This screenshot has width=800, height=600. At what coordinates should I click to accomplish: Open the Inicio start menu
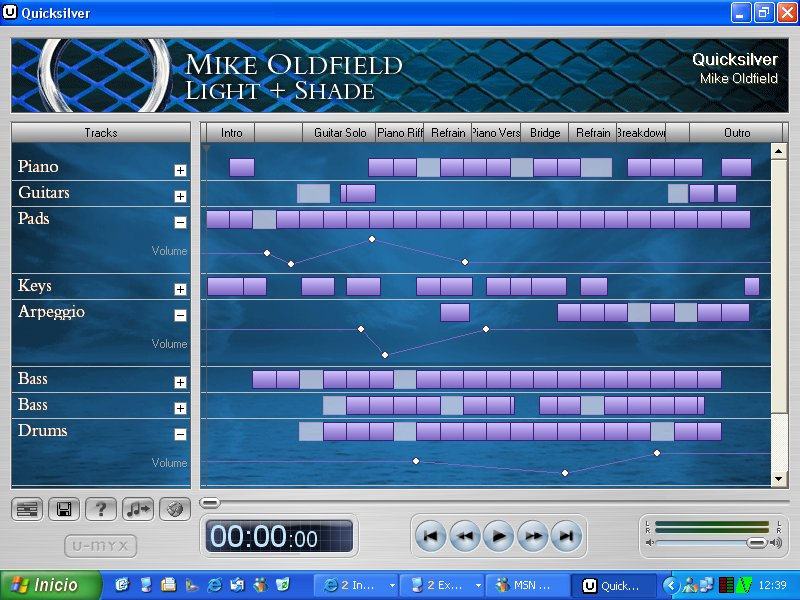coord(50,585)
